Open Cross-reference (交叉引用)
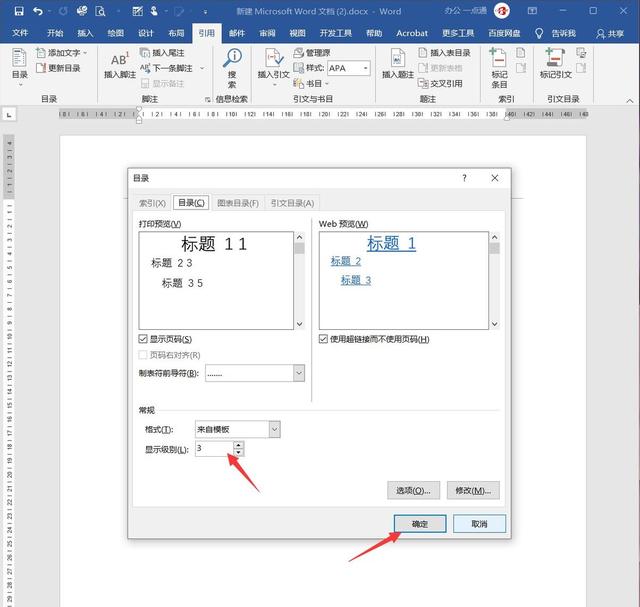This screenshot has width=640, height=607. 440,84
